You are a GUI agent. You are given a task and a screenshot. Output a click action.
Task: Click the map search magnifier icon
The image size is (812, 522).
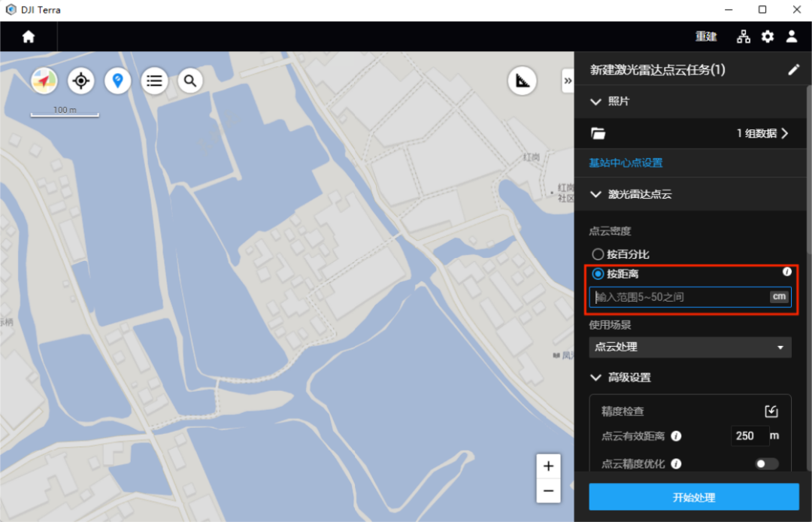[190, 80]
